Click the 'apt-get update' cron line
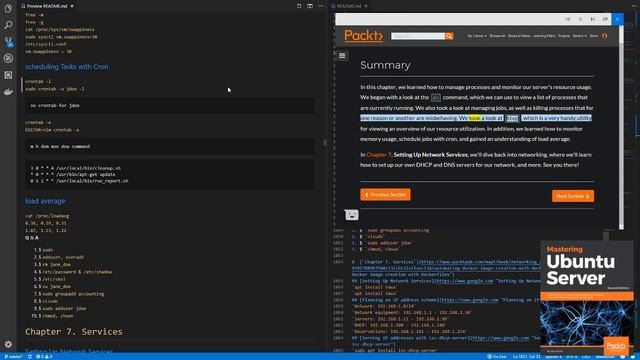This screenshot has width=640, height=360. pyautogui.click(x=73, y=174)
